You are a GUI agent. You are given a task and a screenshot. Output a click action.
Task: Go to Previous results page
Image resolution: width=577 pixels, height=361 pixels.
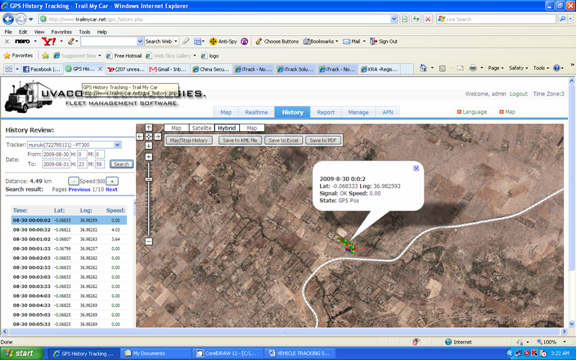79,190
